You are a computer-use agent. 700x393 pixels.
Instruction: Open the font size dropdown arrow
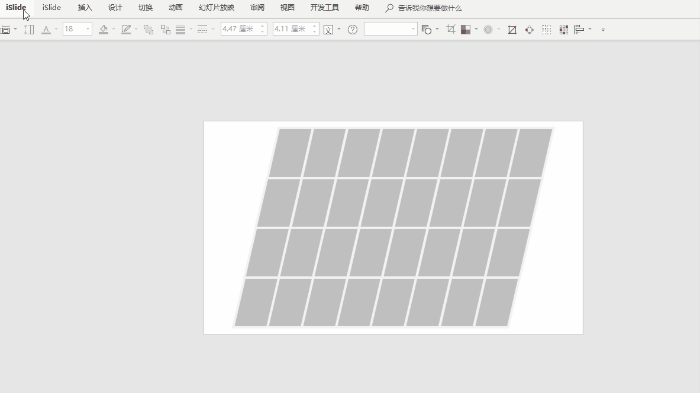coord(88,29)
